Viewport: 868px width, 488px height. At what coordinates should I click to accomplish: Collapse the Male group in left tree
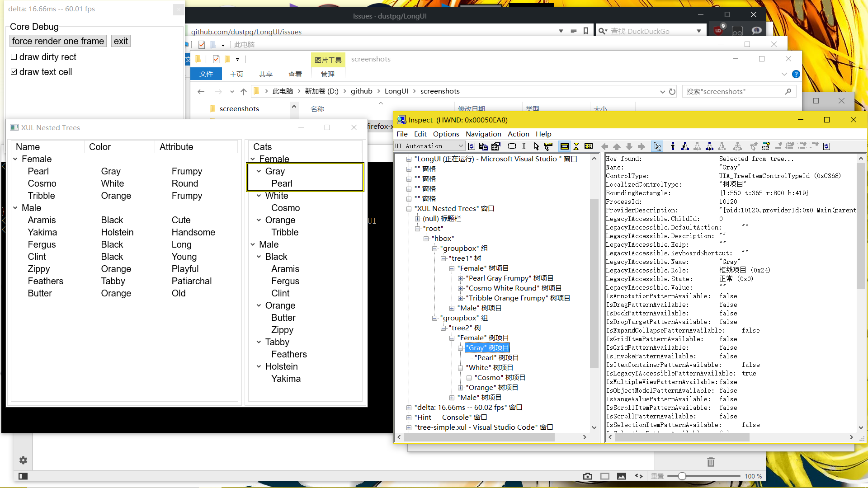[15, 208]
